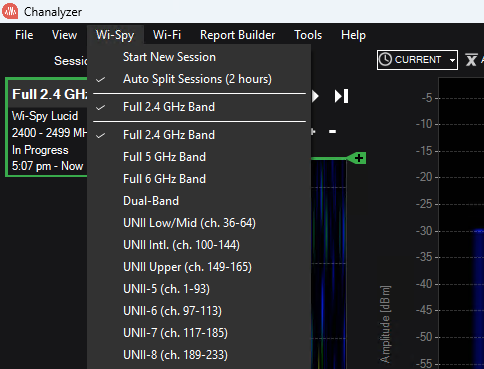Select the Full 2.4 GHz session card
The width and height of the screenshot is (484, 369).
pos(47,127)
